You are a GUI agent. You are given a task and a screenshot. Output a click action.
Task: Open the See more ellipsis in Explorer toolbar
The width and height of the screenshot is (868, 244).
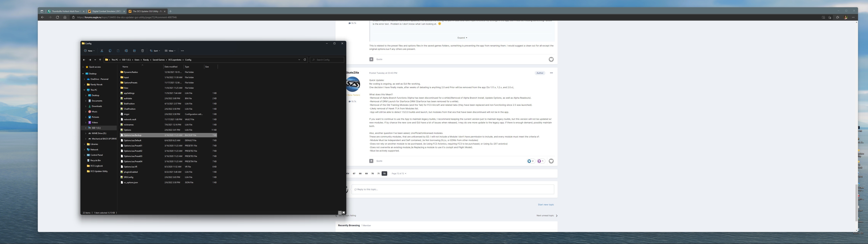(x=182, y=51)
